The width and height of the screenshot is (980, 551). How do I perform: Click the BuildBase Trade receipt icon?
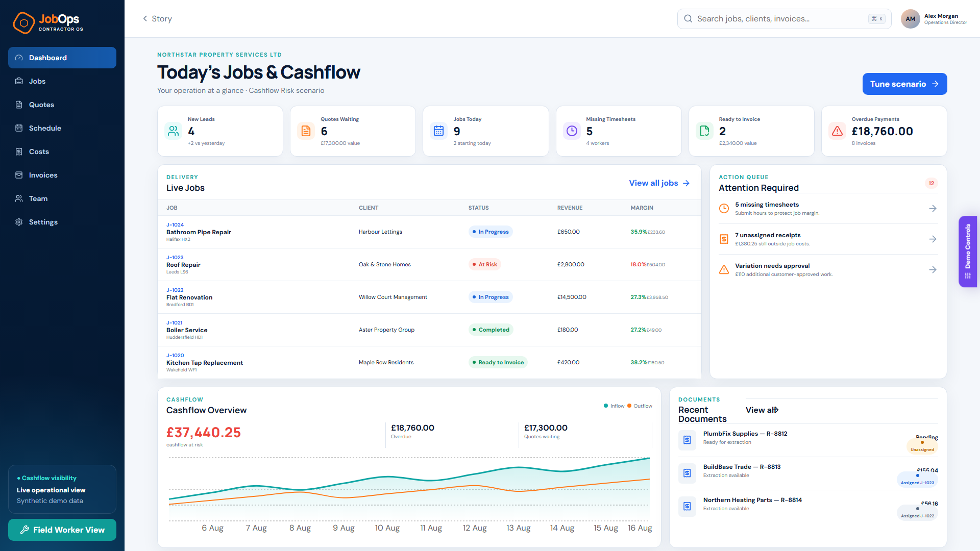[687, 473]
